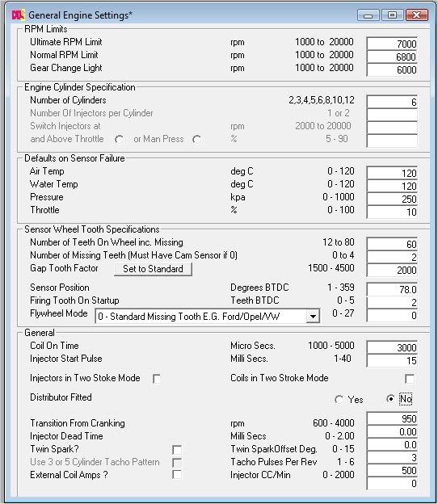The image size is (438, 504).
Task: Edit Number of Teeth On Wheel field
Action: (x=392, y=244)
